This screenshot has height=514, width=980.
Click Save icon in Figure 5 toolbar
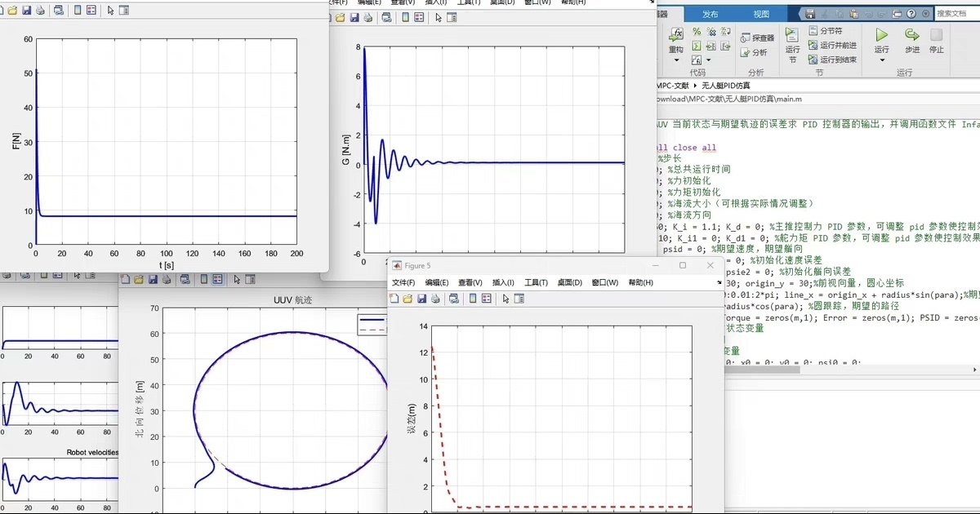(x=421, y=299)
